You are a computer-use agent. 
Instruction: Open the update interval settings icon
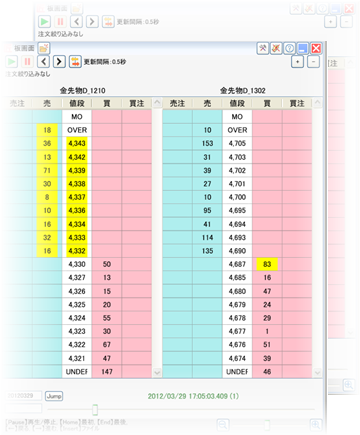click(75, 62)
